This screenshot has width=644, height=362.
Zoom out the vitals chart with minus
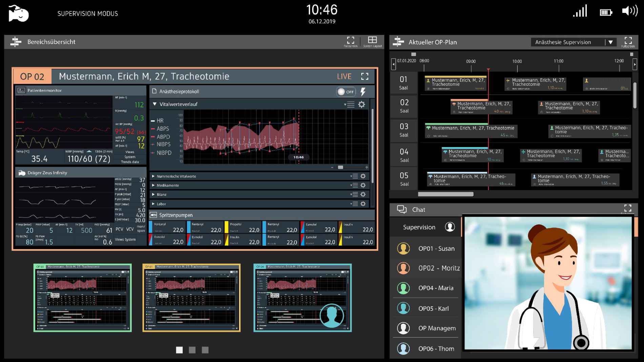click(x=332, y=167)
